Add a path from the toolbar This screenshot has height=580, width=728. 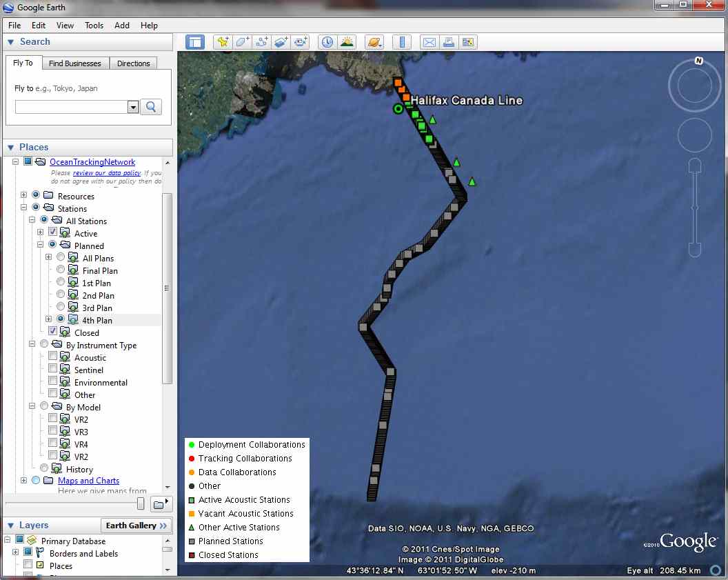[262, 42]
